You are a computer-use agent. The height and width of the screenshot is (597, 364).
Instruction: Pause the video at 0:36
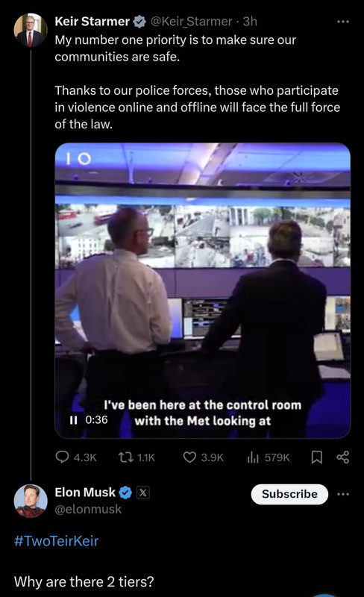point(74,420)
